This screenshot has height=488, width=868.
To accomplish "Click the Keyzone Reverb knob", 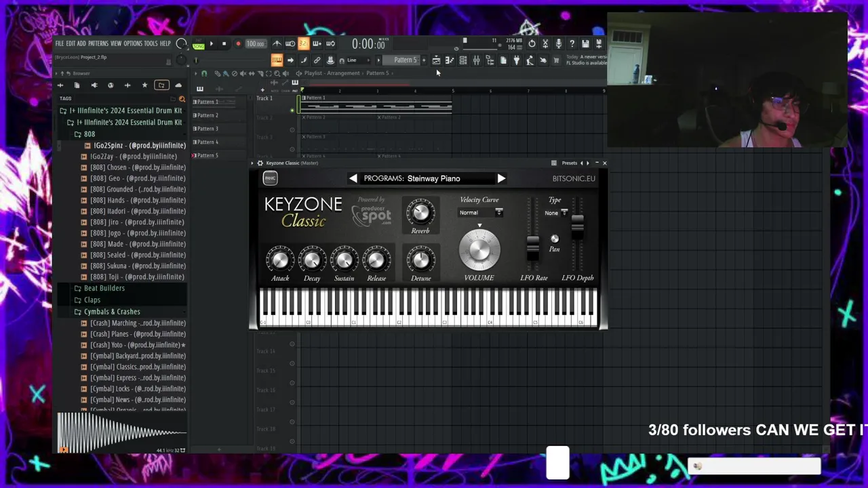I will (x=420, y=213).
